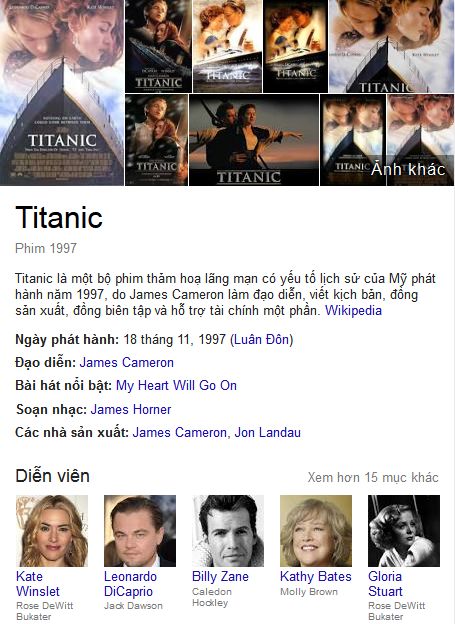Open the Kate Winslet name link

click(x=38, y=584)
